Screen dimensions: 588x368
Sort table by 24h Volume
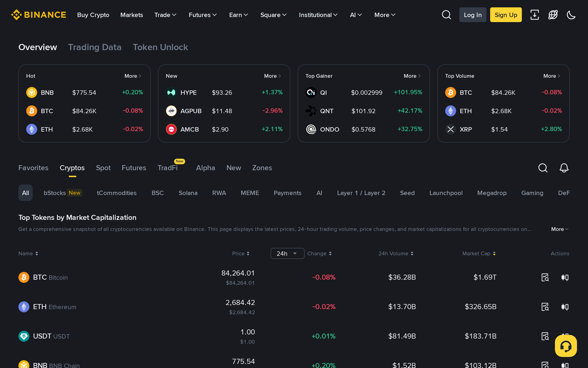click(396, 253)
